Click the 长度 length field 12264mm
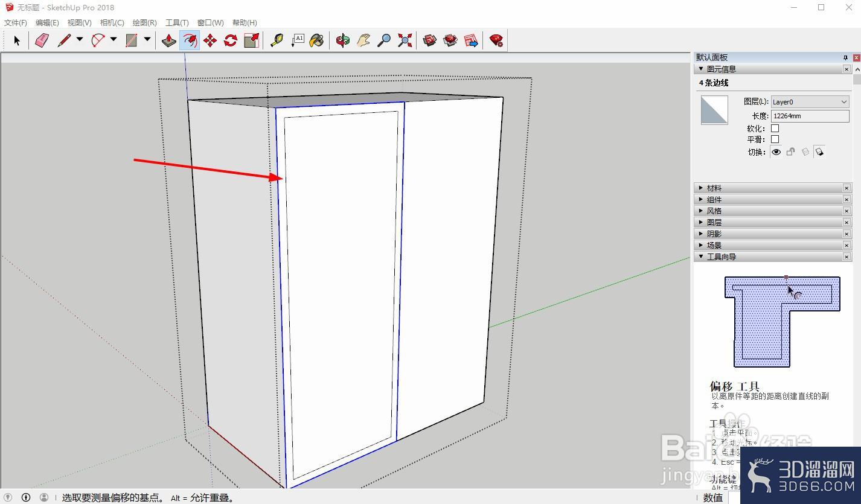The image size is (861, 504). [x=810, y=116]
